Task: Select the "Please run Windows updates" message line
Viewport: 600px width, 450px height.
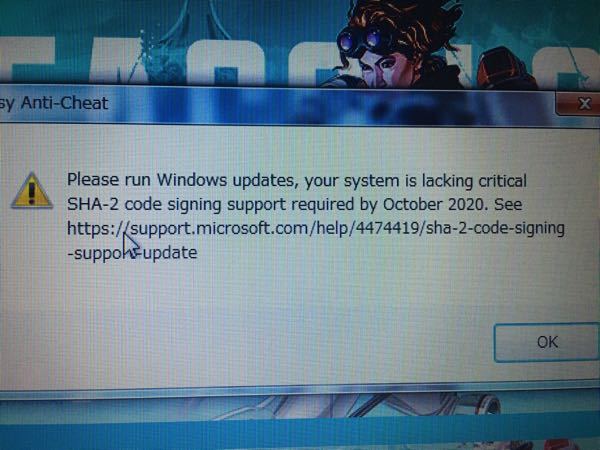Action: pyautogui.click(x=297, y=180)
